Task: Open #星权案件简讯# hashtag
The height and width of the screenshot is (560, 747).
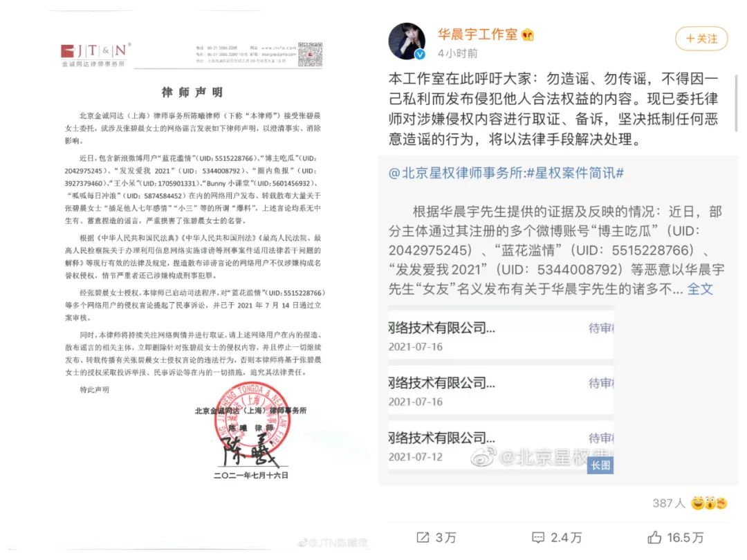Action: coord(575,173)
